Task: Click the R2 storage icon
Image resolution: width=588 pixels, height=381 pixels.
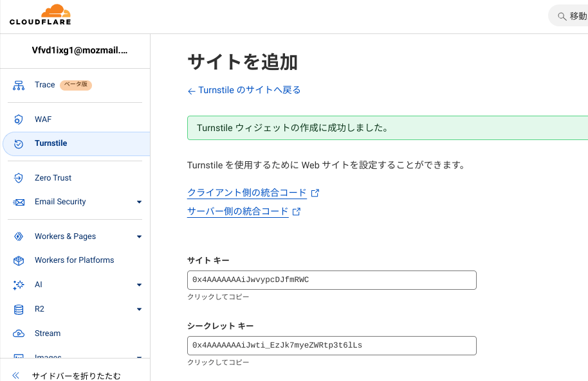Action: click(19, 309)
